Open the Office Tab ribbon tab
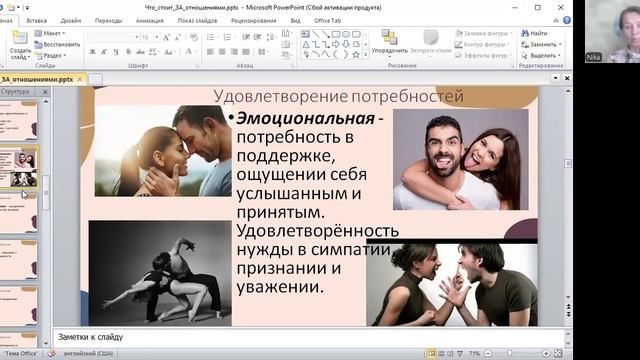Viewport: 640px width, 360px height. click(327, 20)
